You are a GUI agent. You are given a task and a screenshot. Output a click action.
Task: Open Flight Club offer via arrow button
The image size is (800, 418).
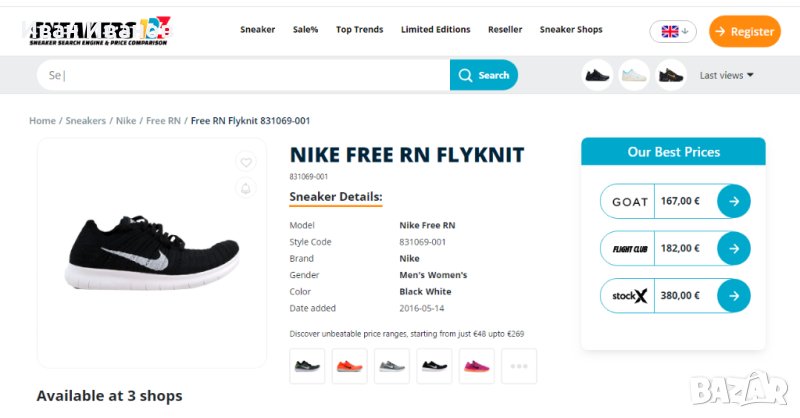[733, 248]
